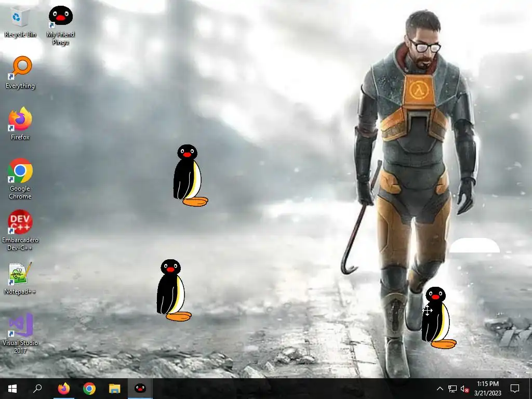Screen dimensions: 532x399
Task: Show hidden system tray icons
Action: (440, 389)
